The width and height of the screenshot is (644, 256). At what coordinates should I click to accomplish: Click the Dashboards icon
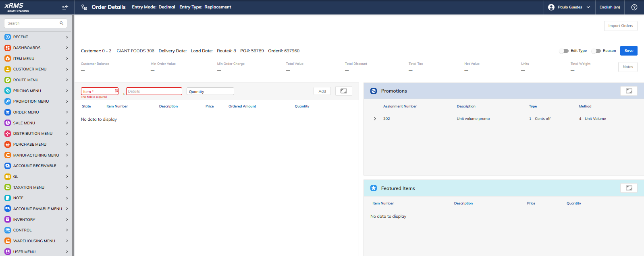[8, 48]
